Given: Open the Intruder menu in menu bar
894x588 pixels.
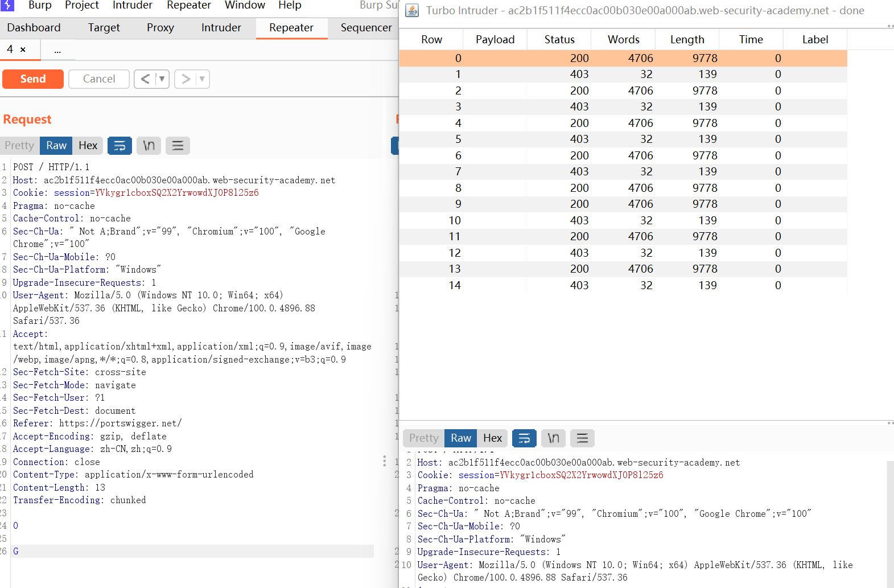Looking at the screenshot, I should coord(133,5).
